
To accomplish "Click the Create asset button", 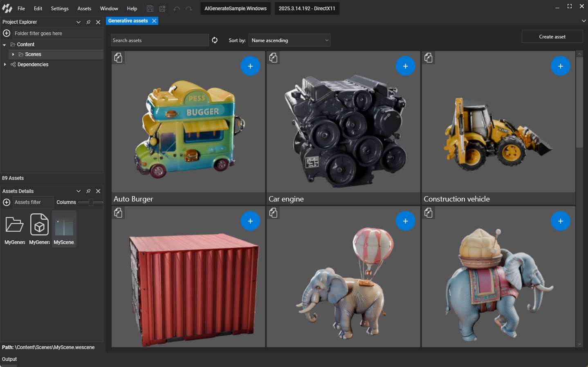I will [552, 37].
